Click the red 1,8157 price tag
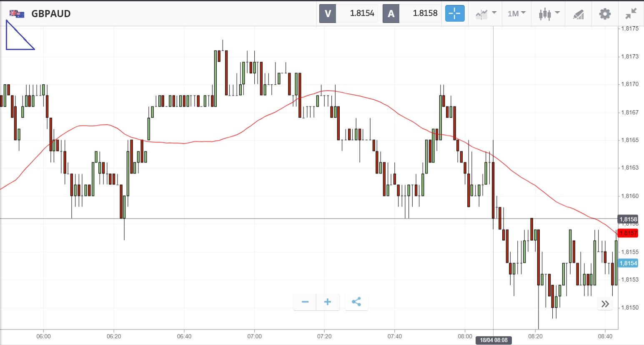 coord(628,233)
